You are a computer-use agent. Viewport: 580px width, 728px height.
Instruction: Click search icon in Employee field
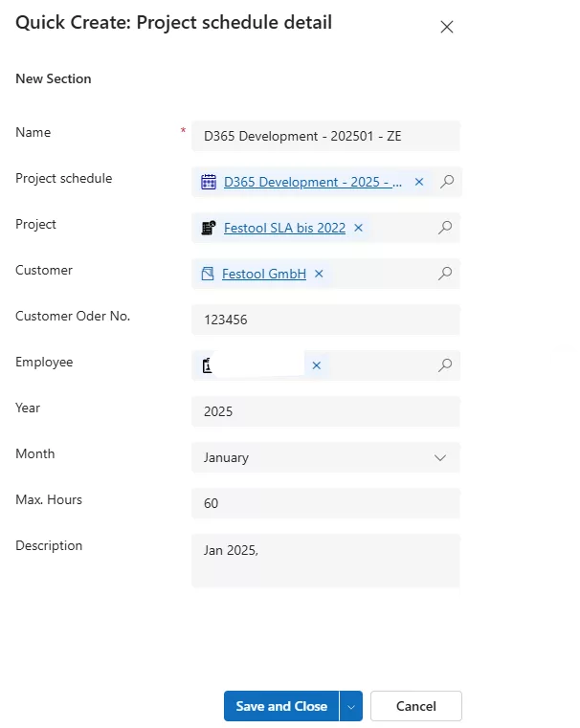point(445,365)
